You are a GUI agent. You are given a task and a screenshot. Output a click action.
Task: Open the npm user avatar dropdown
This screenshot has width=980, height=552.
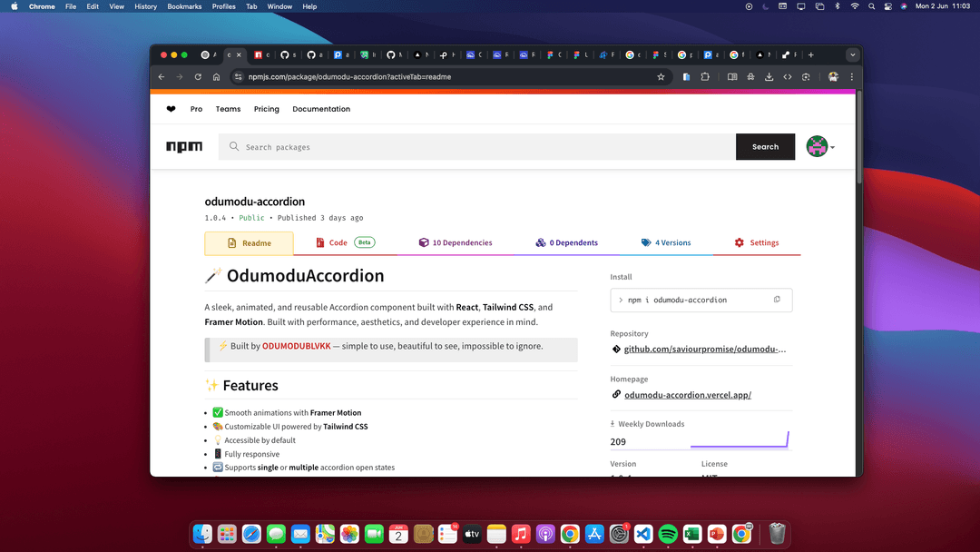point(820,146)
